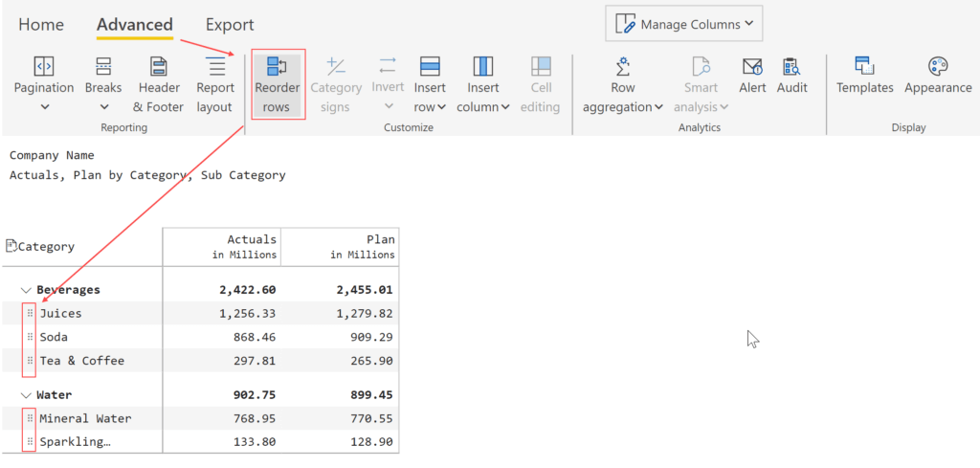Screen dimensions: 980x468
Task: Click the Mineral Water actuals 768.95
Action: tap(255, 418)
